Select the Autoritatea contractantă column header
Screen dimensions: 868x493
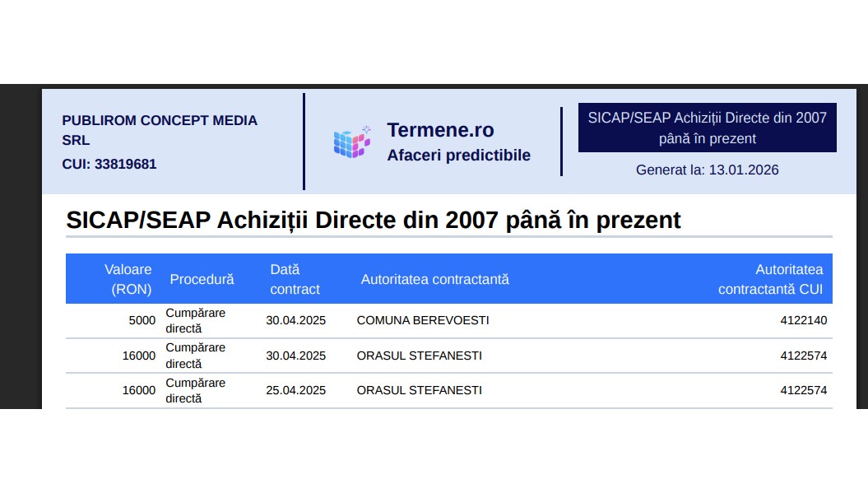tap(434, 279)
